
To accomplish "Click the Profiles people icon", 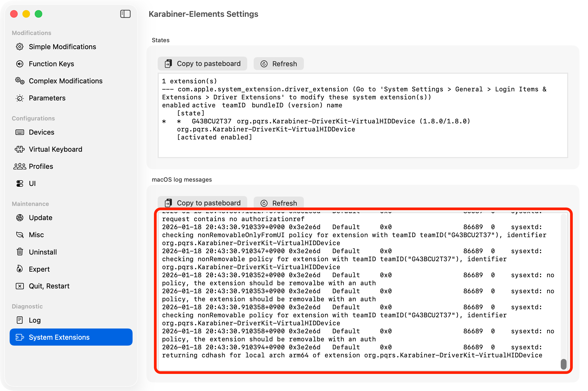I will [x=20, y=166].
